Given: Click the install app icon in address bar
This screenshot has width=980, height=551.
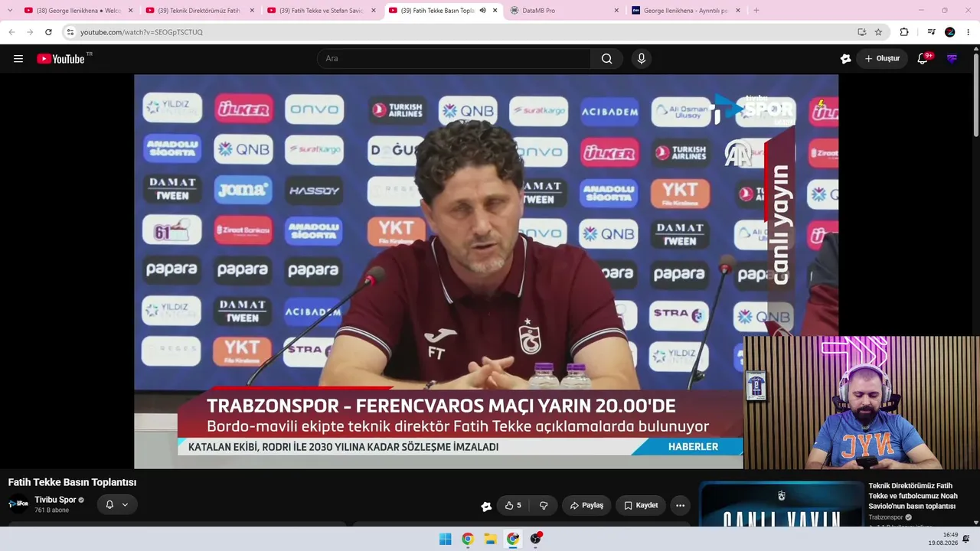Looking at the screenshot, I should click(x=861, y=32).
